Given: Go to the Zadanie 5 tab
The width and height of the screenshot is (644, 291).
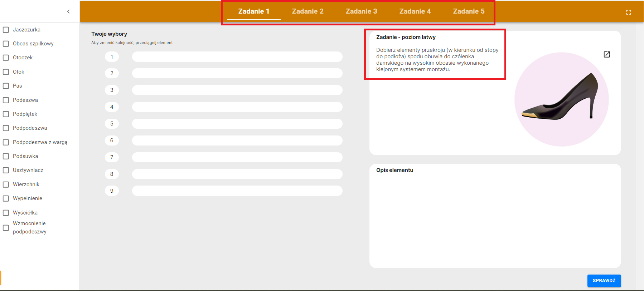Looking at the screenshot, I should 469,11.
